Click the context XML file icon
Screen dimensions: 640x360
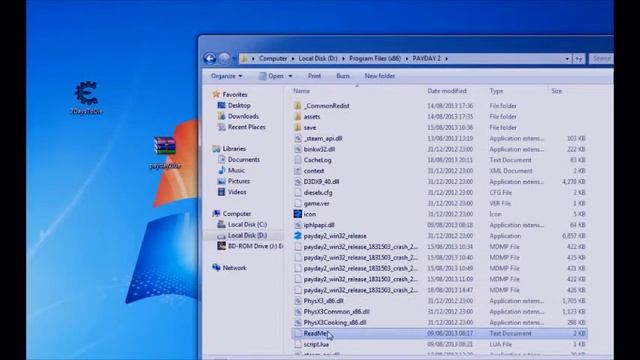click(x=298, y=171)
